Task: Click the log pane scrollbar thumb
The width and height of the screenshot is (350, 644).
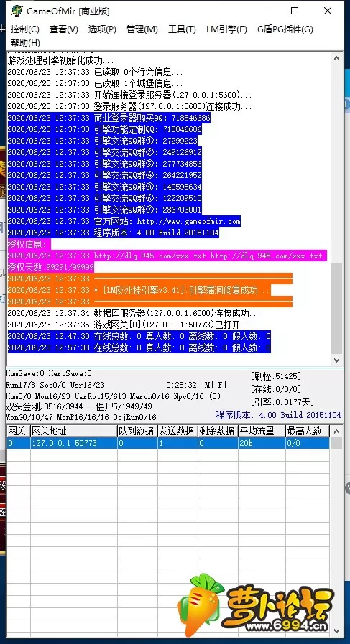Action: click(337, 309)
